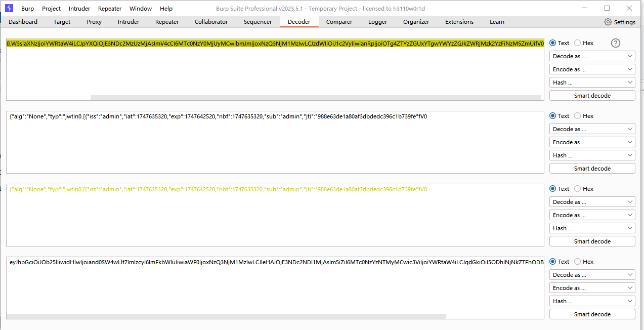
Task: Click horizontal scrollbar of fourth decoder text area
Action: (226, 316)
